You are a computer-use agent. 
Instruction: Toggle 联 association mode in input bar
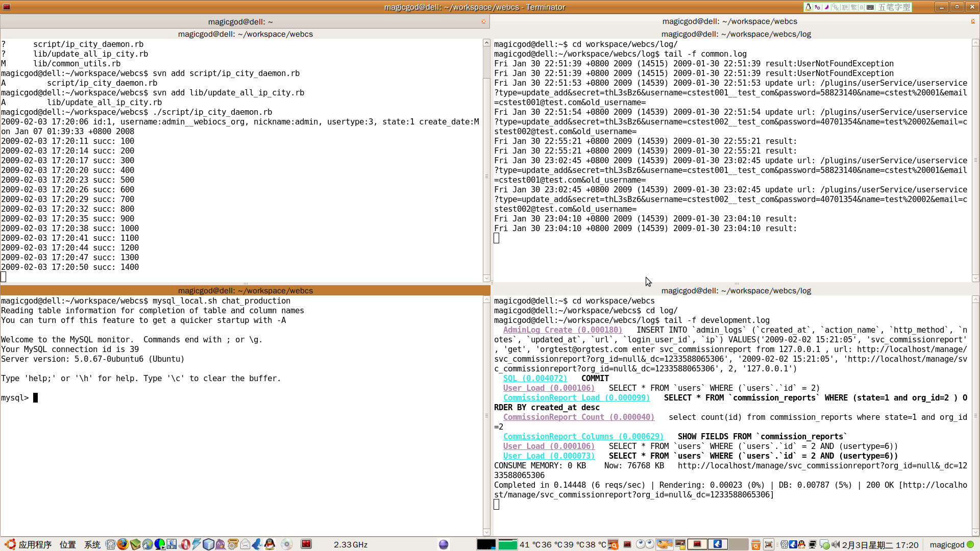coord(845,7)
